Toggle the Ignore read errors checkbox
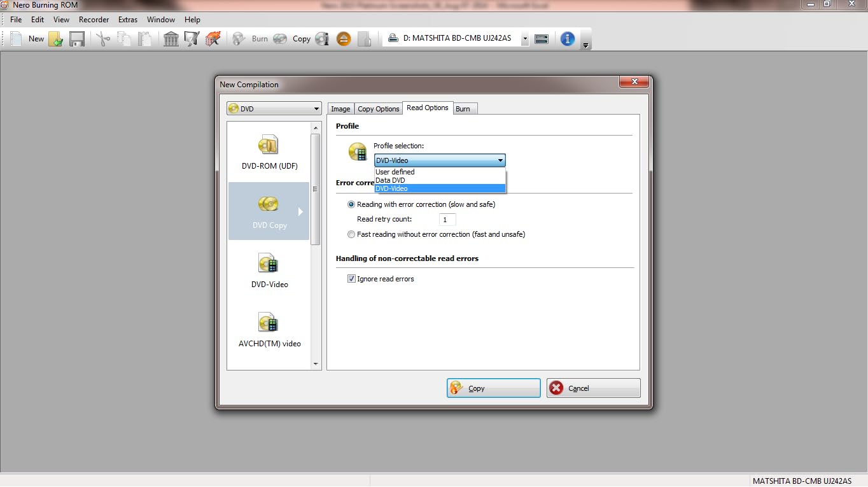Screen dimensions: 868x487 [351, 279]
